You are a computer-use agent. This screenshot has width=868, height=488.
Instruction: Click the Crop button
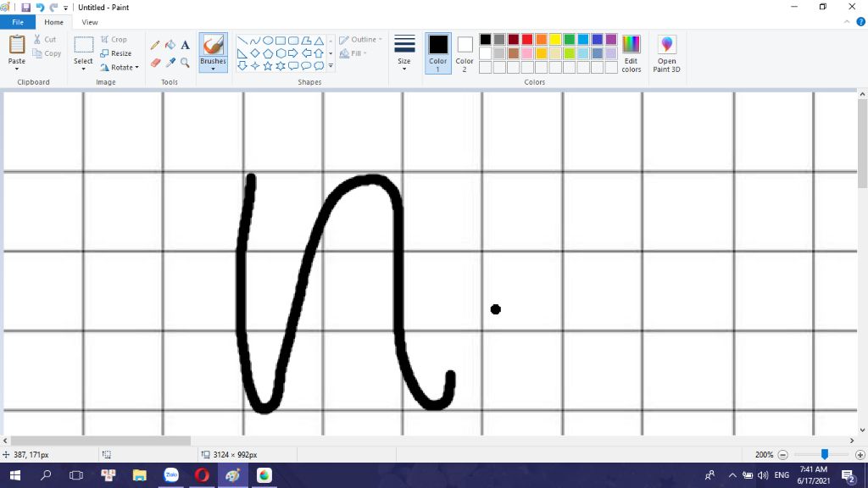click(114, 40)
